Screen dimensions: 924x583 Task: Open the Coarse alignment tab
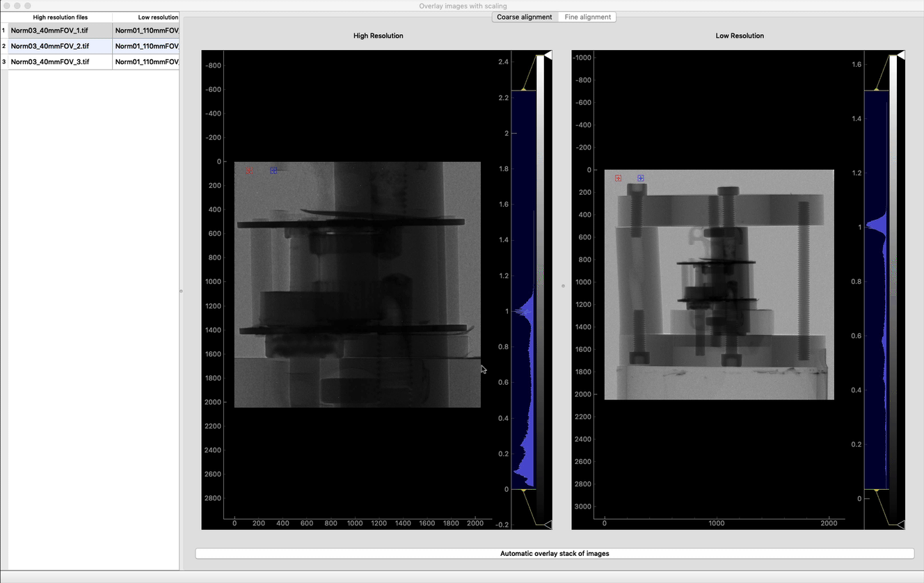[x=525, y=17]
